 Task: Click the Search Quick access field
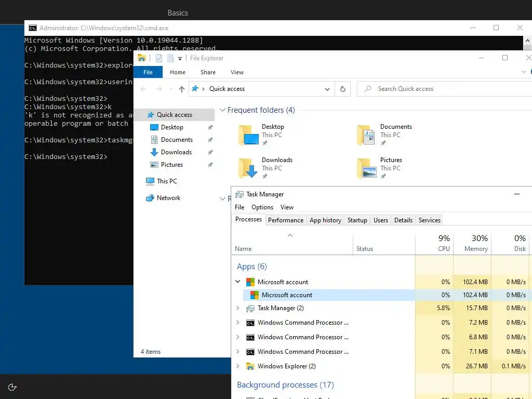pos(445,89)
